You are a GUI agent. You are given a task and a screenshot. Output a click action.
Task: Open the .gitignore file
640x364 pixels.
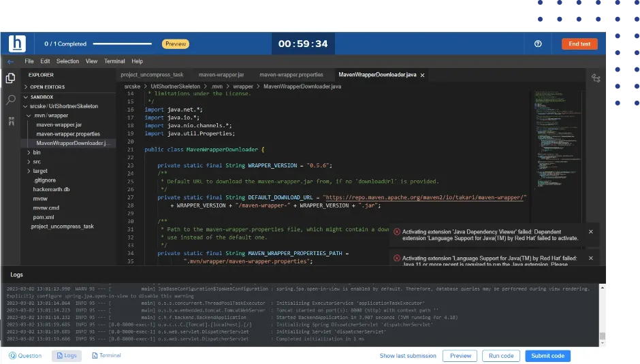point(44,180)
